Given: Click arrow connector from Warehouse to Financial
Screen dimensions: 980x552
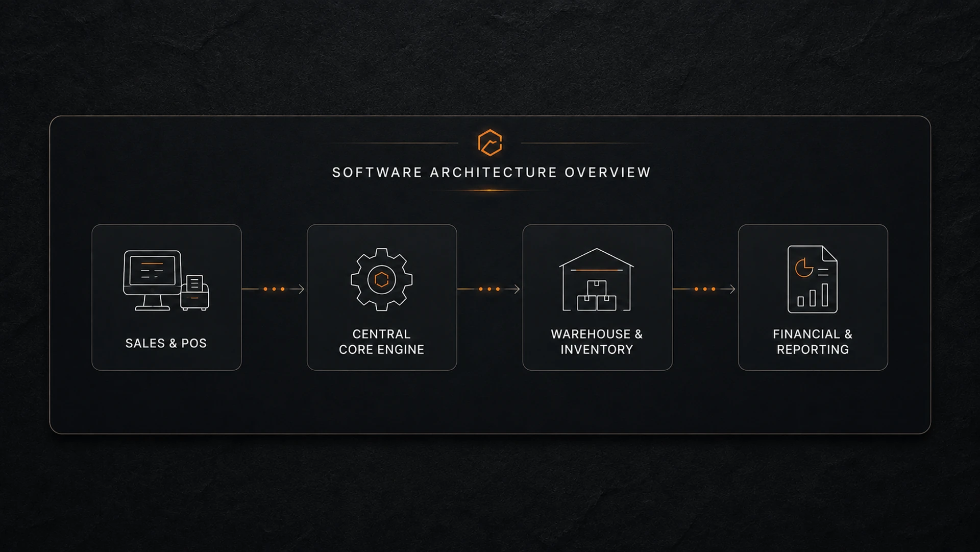Looking at the screenshot, I should 704,289.
